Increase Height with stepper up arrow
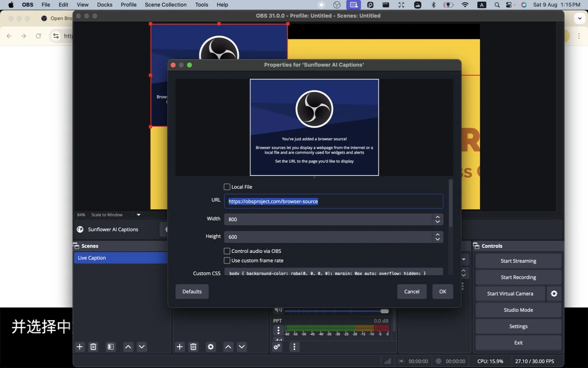588x368 pixels. 438,235
